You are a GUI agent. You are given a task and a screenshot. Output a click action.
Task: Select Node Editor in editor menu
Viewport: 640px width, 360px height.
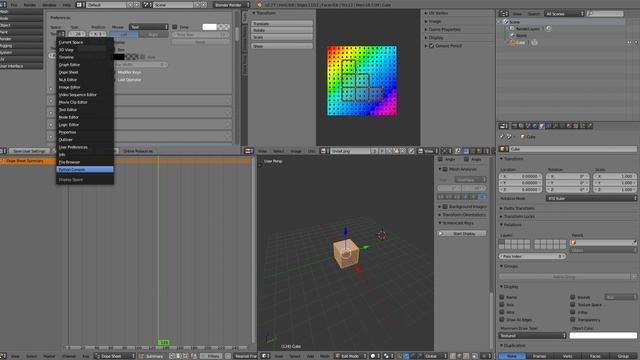pos(85,117)
